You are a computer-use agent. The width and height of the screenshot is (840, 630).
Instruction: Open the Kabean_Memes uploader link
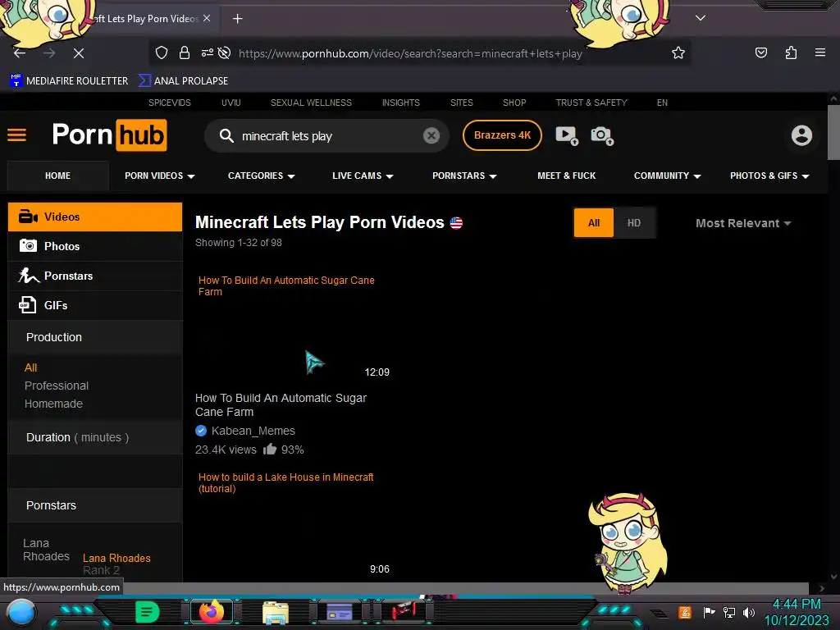[253, 431]
